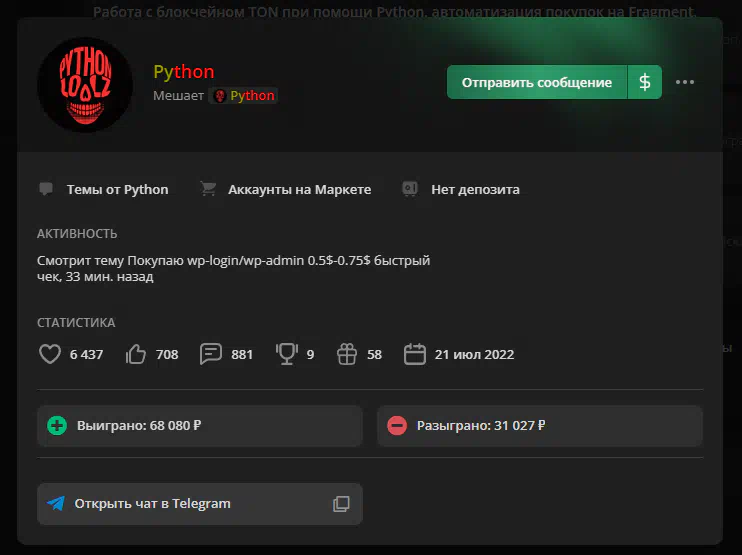Image resolution: width=742 pixels, height=555 pixels.
Task: Click the heart likes icon
Action: [50, 354]
